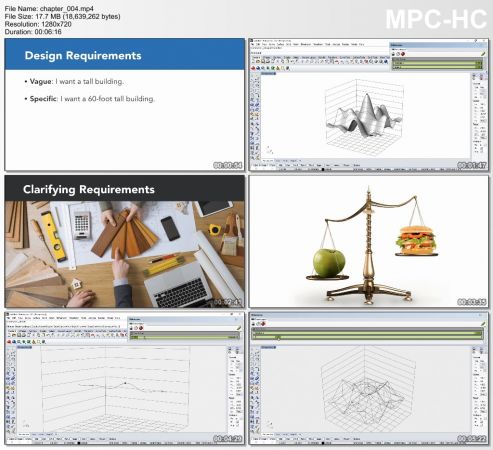Open the single curve section viewport thumbnail
493x450 pixels.
[125, 378]
